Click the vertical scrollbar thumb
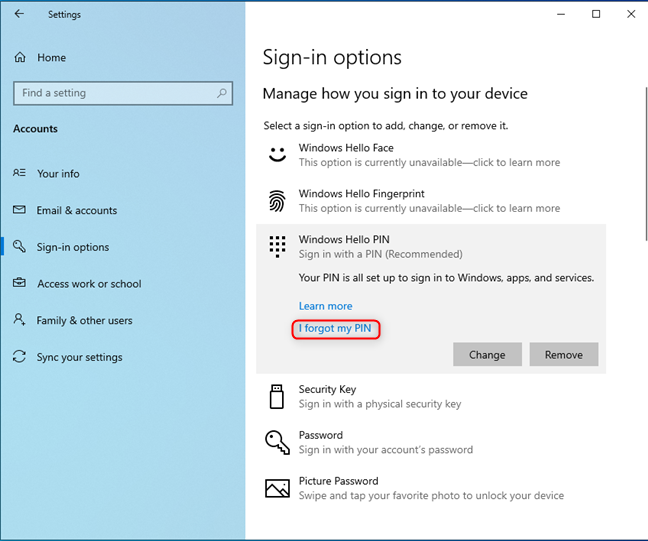This screenshot has height=541, width=648. (646, 164)
